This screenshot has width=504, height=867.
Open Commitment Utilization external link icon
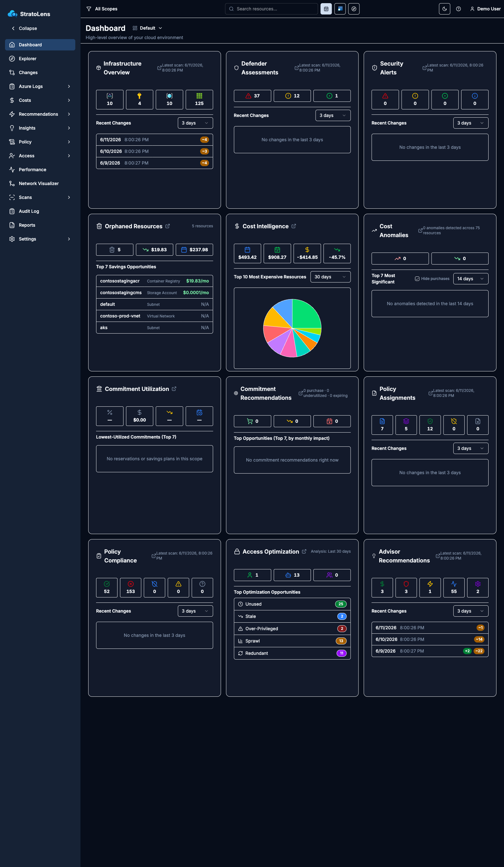174,389
